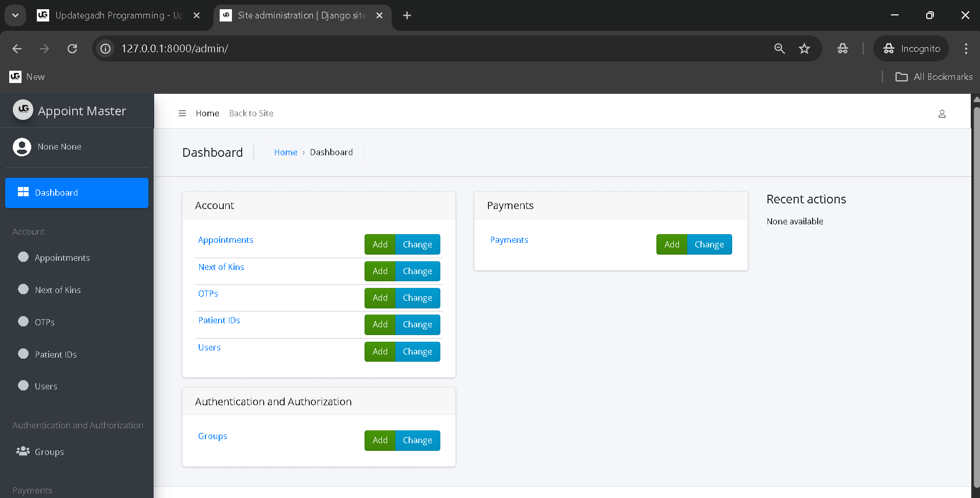Viewport: 980px width, 498px height.
Task: Click the Add button for Appointments
Action: click(379, 244)
